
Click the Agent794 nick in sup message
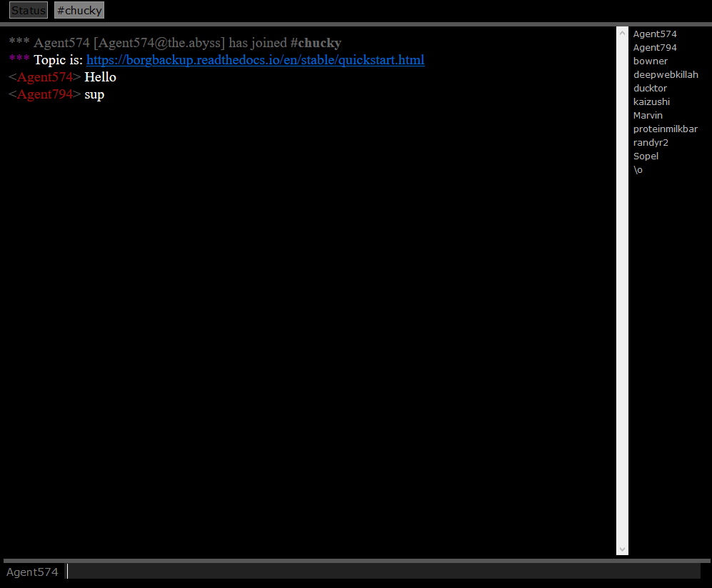click(x=45, y=94)
